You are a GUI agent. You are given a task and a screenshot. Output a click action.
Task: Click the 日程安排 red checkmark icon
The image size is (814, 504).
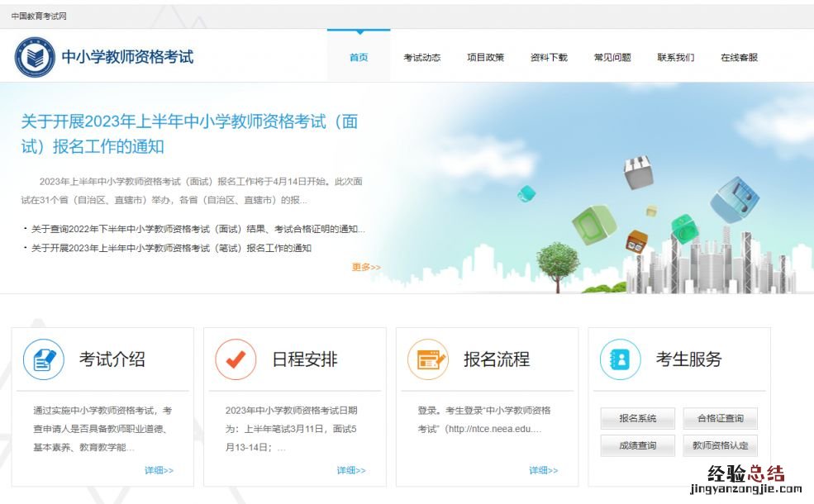tap(236, 359)
